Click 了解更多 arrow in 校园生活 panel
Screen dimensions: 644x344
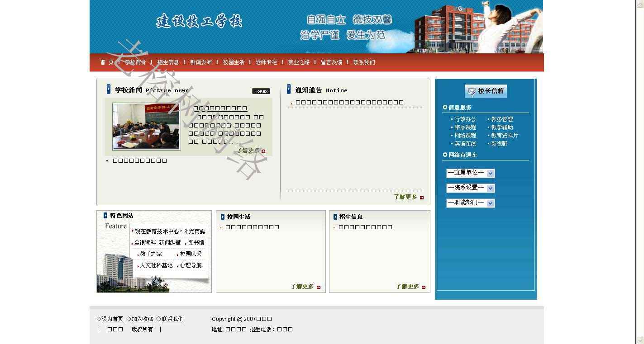(319, 287)
